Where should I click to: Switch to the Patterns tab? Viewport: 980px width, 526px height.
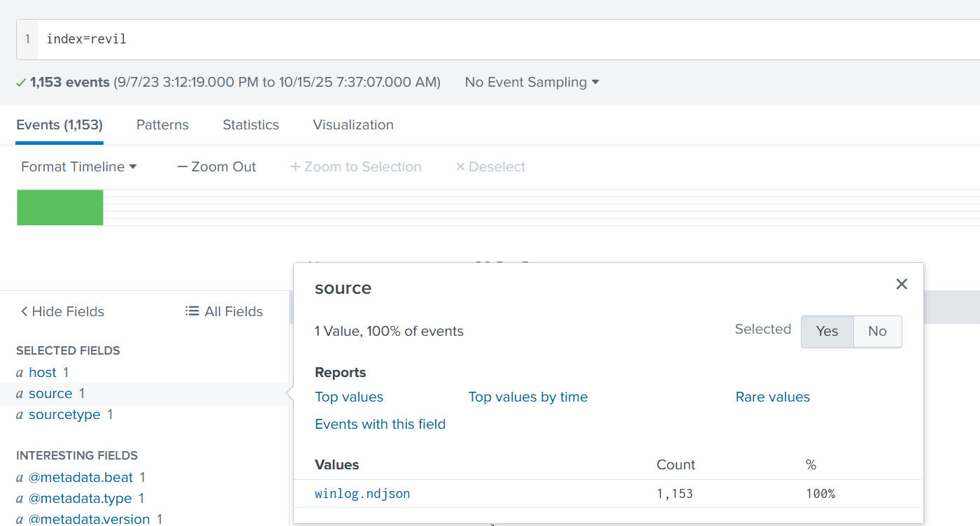click(x=162, y=125)
